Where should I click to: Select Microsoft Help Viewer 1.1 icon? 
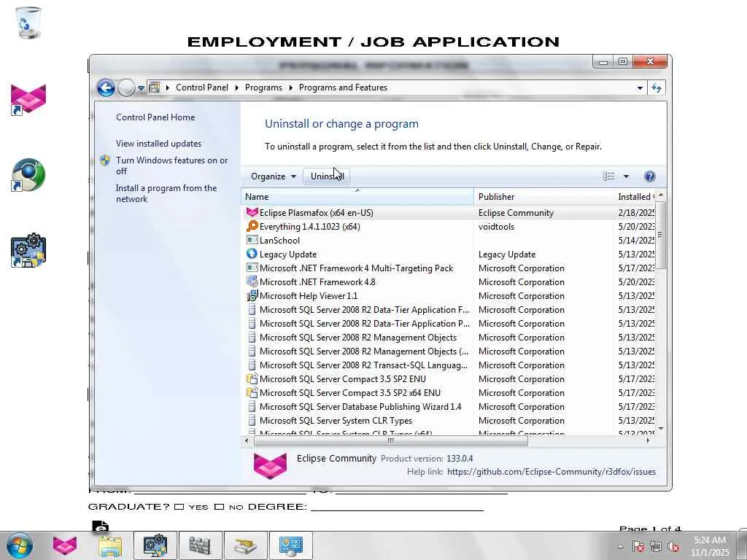(x=252, y=296)
